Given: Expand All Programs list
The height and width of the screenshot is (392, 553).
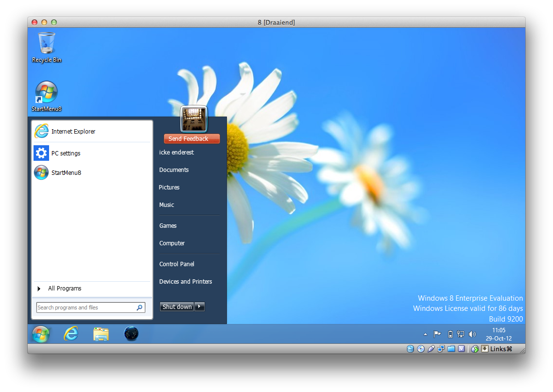Looking at the screenshot, I should (x=65, y=289).
